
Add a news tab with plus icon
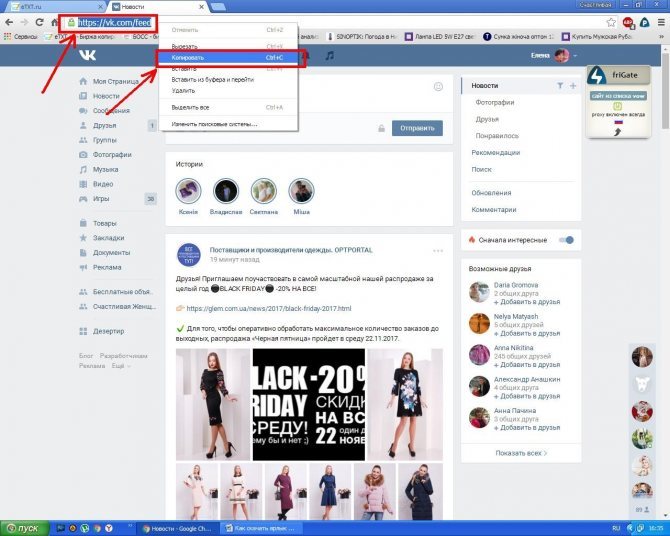(x=573, y=85)
